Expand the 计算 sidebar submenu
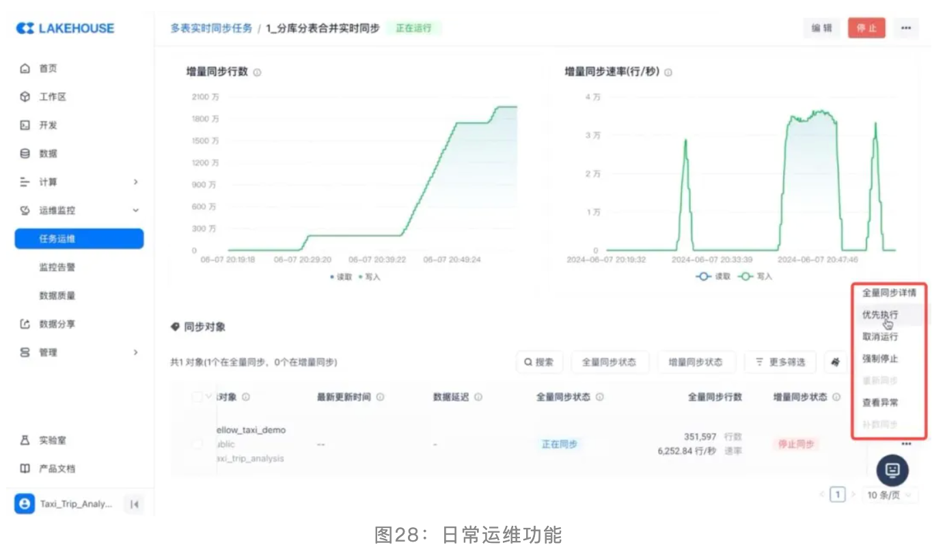 pos(135,182)
